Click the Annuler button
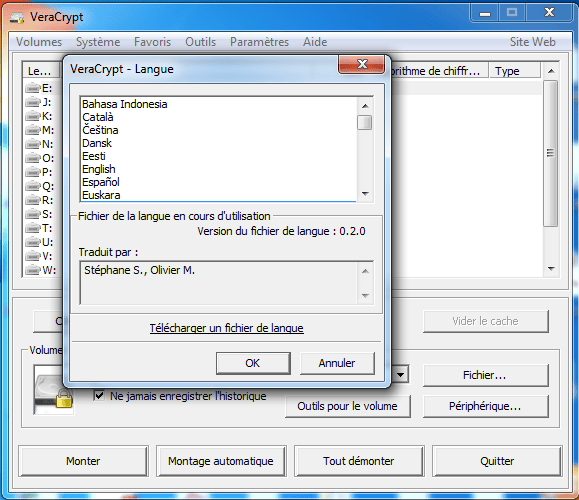The height and width of the screenshot is (500, 579). 337,363
